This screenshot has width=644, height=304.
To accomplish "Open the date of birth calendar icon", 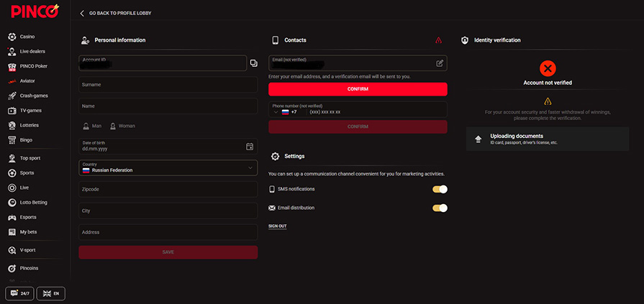I will (249, 147).
